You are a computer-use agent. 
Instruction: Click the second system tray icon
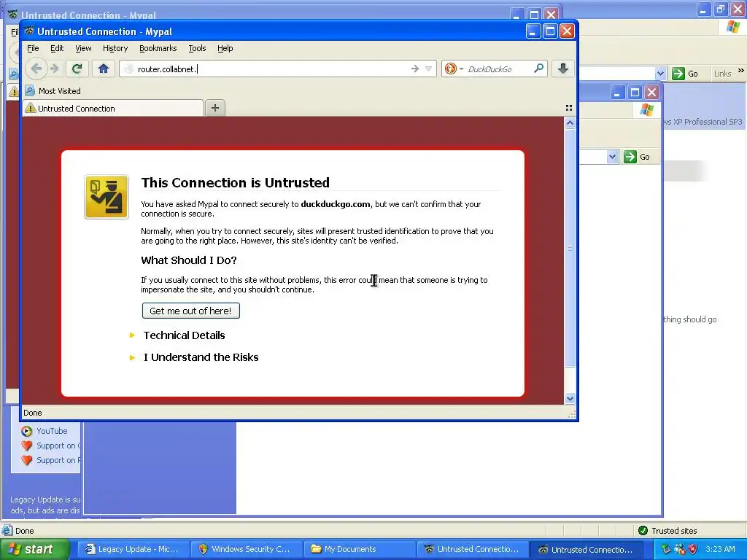[679, 549]
